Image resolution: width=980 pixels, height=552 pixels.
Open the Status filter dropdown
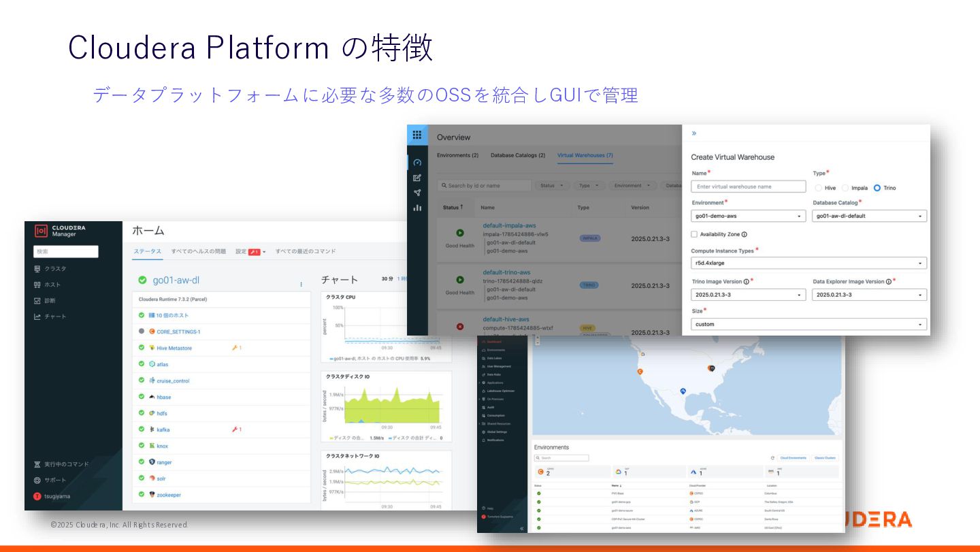(551, 185)
